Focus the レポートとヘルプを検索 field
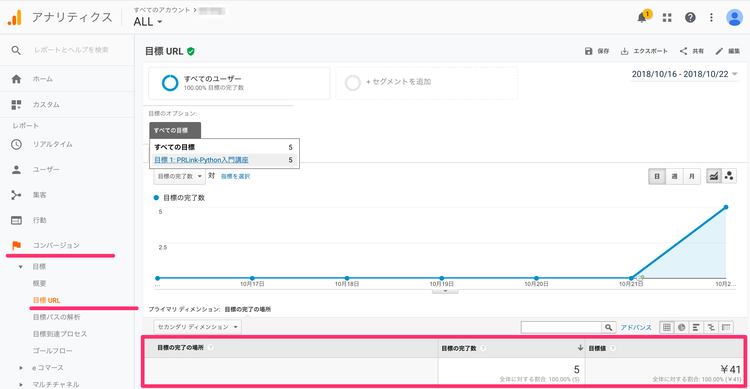 click(x=72, y=50)
